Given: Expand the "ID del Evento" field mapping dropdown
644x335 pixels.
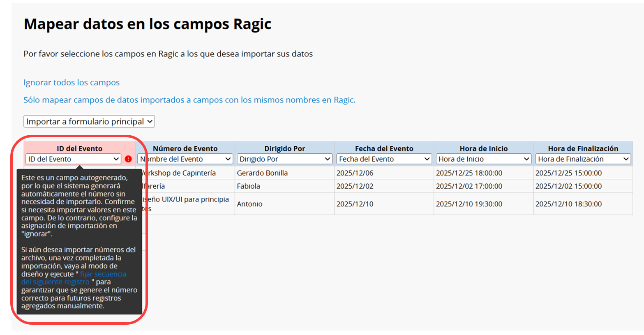Looking at the screenshot, I should point(73,159).
